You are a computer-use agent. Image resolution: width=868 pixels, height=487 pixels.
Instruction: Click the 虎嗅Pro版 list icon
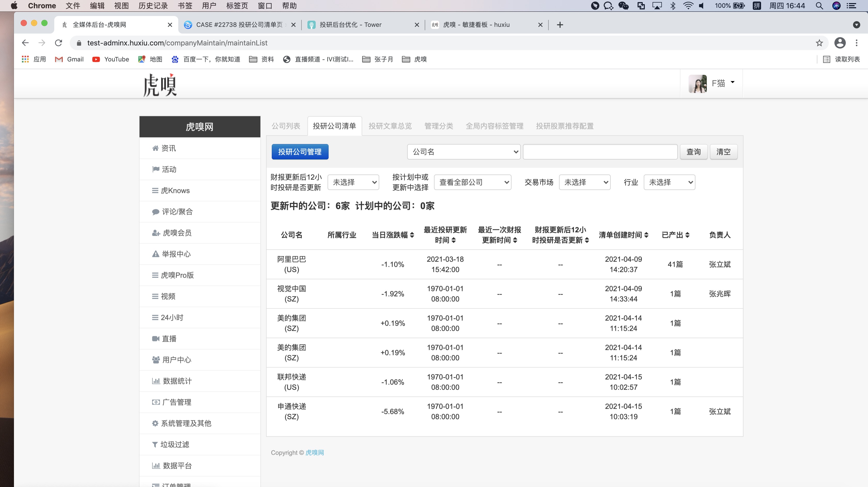pos(155,275)
